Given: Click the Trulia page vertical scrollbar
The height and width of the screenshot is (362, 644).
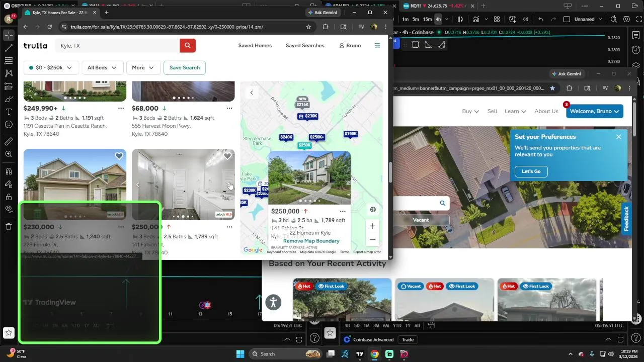Looking at the screenshot, I should [390, 172].
